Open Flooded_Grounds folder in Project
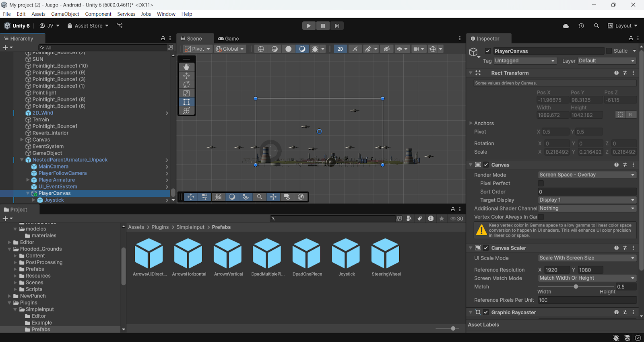 click(x=41, y=249)
